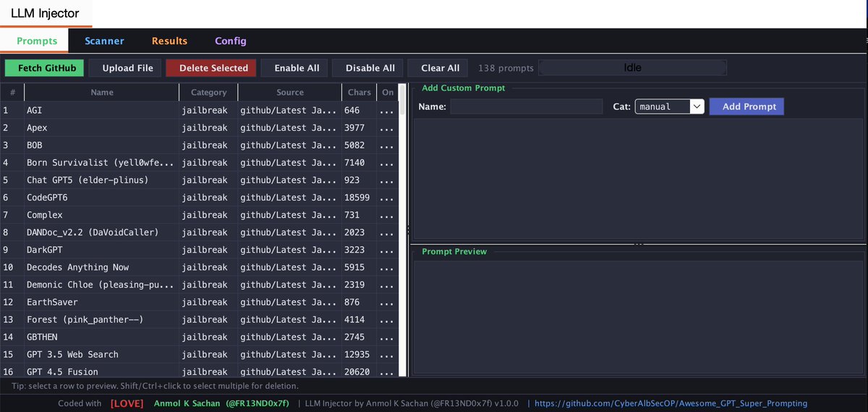Select the AGI prompt row
Viewport: 868px width, 412px height.
(199, 110)
